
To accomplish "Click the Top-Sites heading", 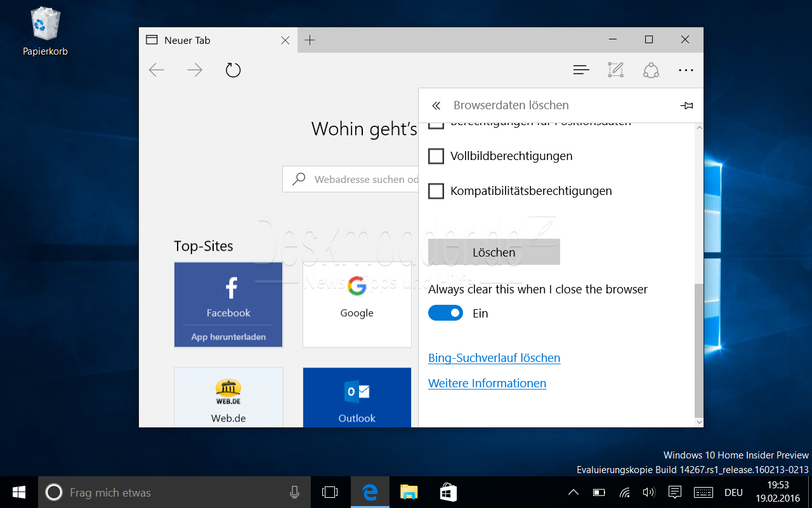I will tap(204, 246).
